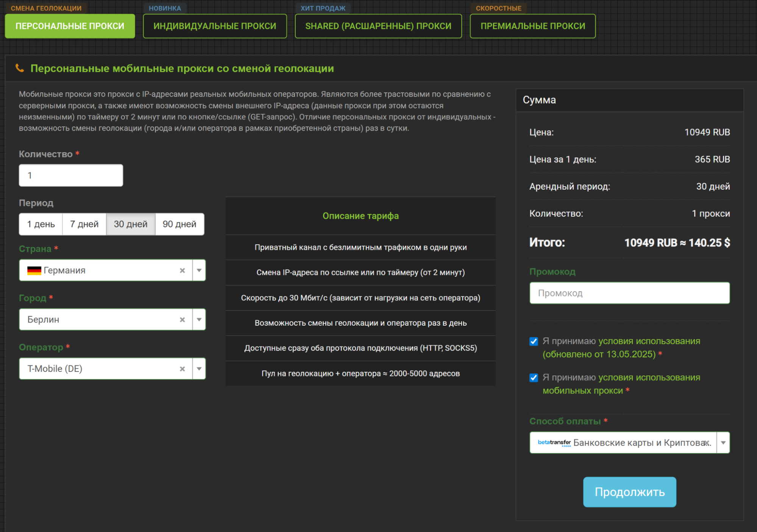Clear the Берлин city selection (x icon)
The height and width of the screenshot is (532, 757).
(x=182, y=320)
